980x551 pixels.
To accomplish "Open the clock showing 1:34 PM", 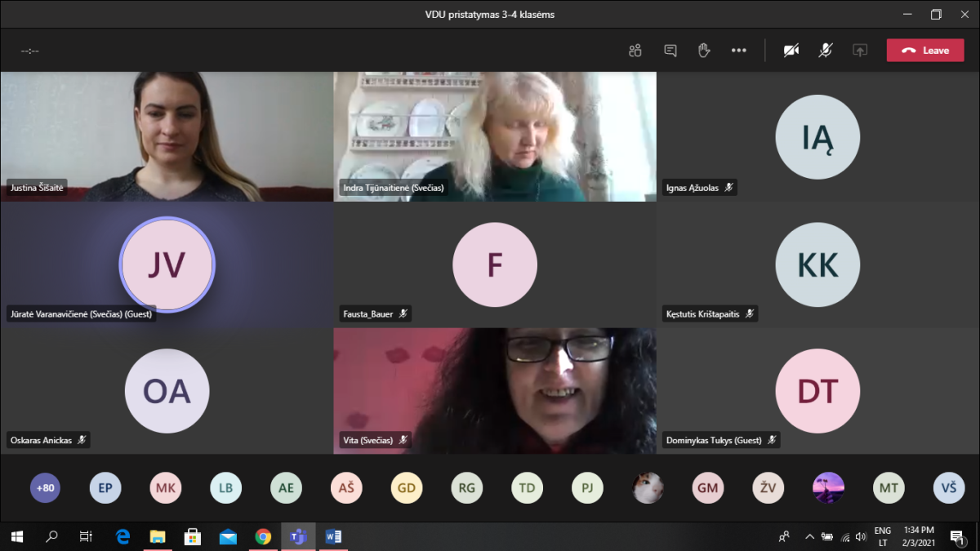I will pyautogui.click(x=920, y=536).
